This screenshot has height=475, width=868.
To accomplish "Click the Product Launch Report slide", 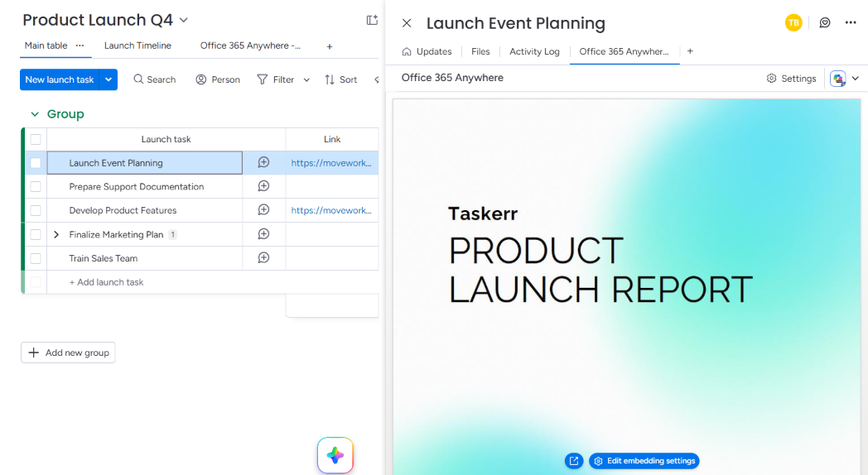I will (x=627, y=287).
